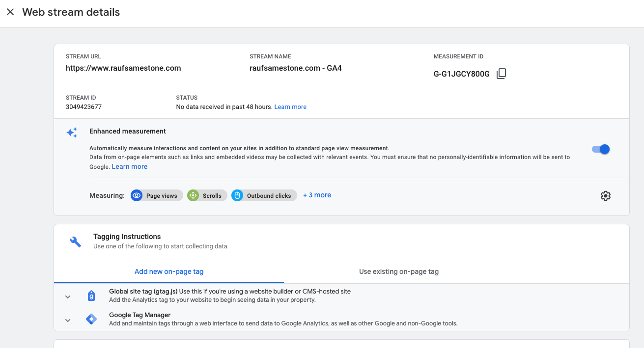This screenshot has height=348, width=644.
Task: Turn off the Enhanced measurement toggle
Action: click(x=601, y=149)
